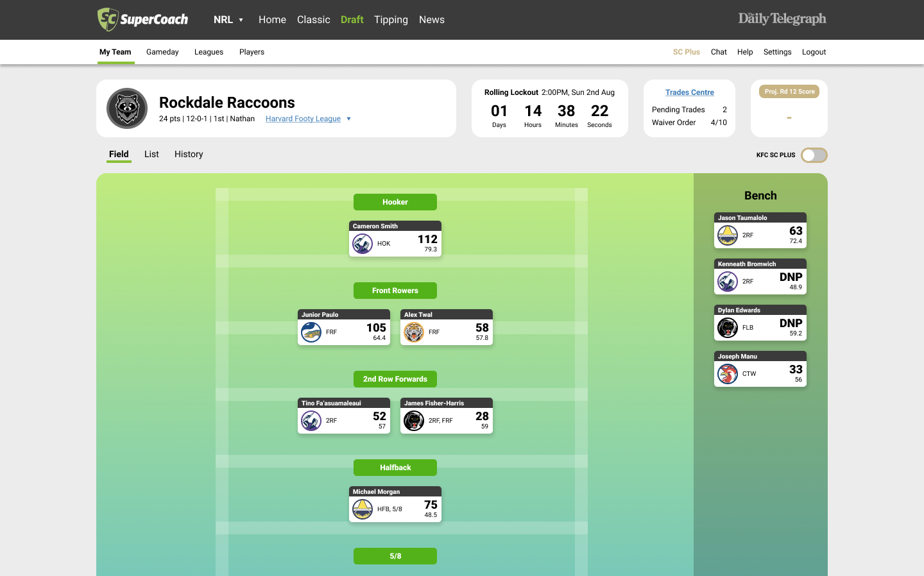Viewport: 924px width, 576px height.
Task: Open the Help link
Action: point(745,52)
